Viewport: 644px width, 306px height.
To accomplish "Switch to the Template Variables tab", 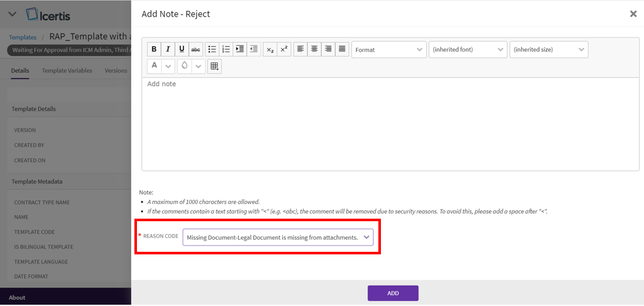I will click(67, 71).
